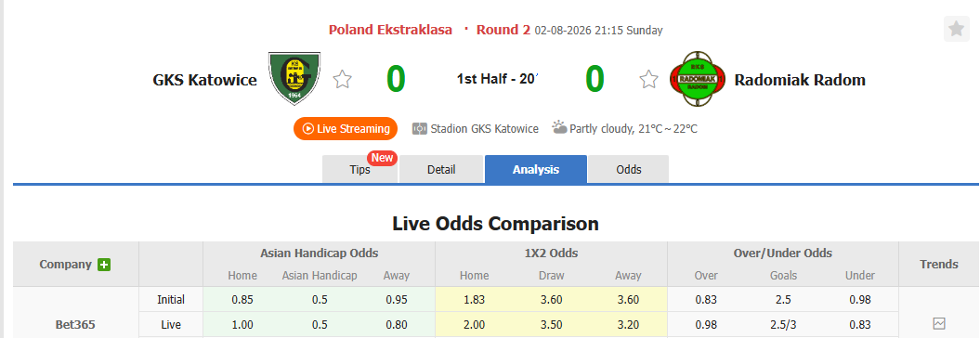Screen dimensions: 980x338
Task: Click the stadium icon beside Stadion GKS Katowice
Action: pyautogui.click(x=419, y=129)
